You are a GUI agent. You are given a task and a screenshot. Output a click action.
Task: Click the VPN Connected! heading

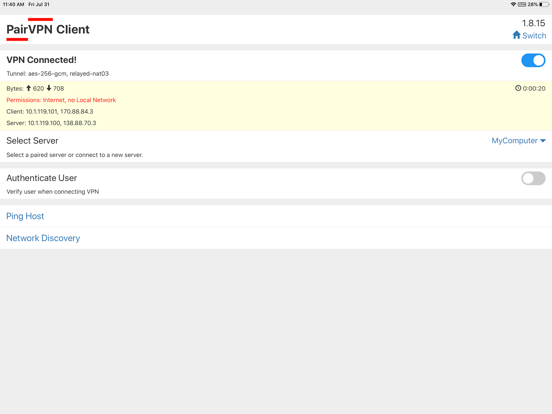41,60
